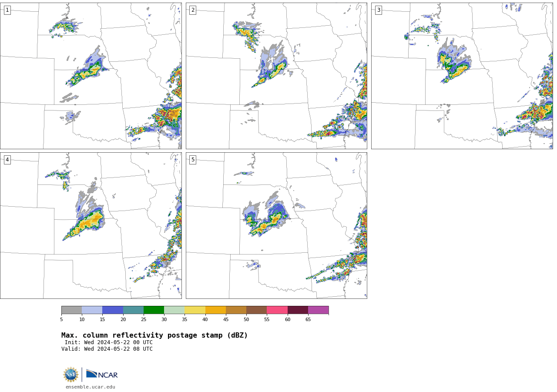The height and width of the screenshot is (392, 557).
Task: Click the colorbar tick label 35
Action: click(x=185, y=319)
